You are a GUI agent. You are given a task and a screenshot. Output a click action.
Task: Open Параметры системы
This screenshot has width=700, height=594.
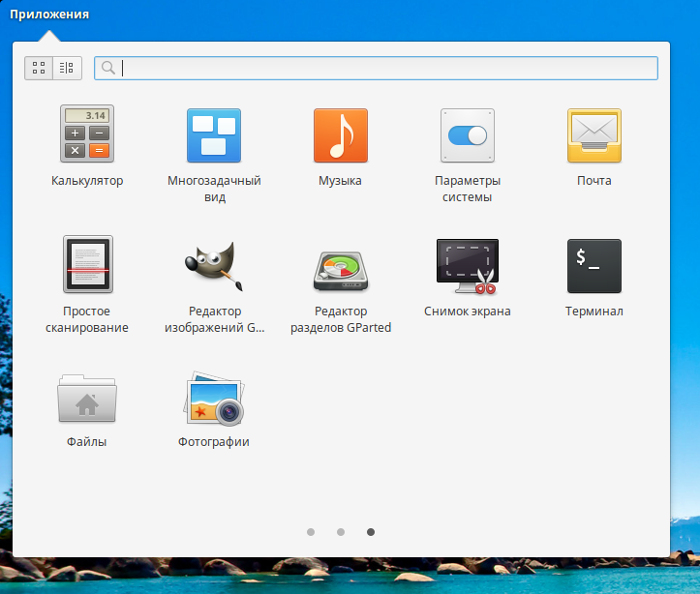(x=468, y=134)
